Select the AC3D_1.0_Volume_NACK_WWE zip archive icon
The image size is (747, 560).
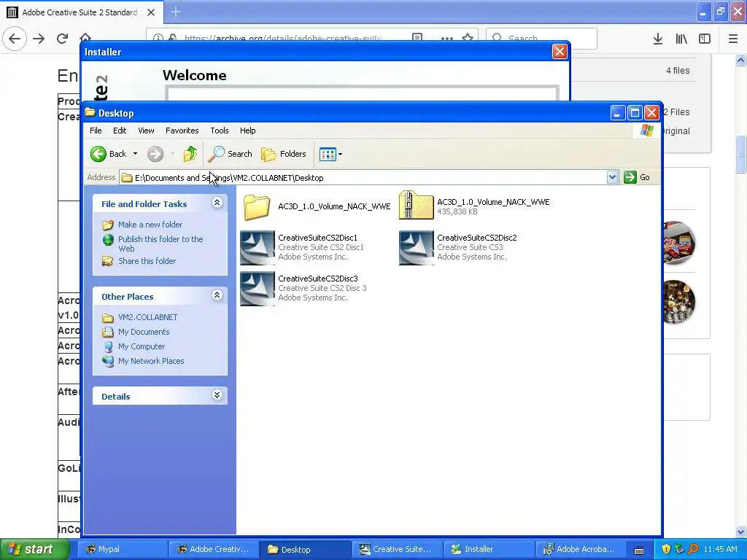point(417,205)
